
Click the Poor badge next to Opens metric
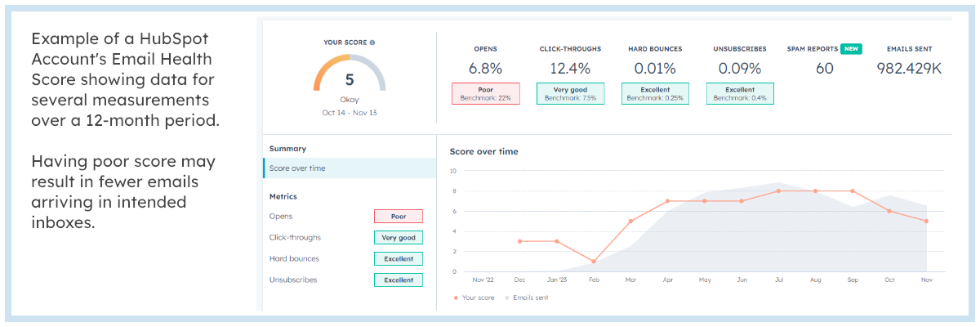tap(399, 217)
